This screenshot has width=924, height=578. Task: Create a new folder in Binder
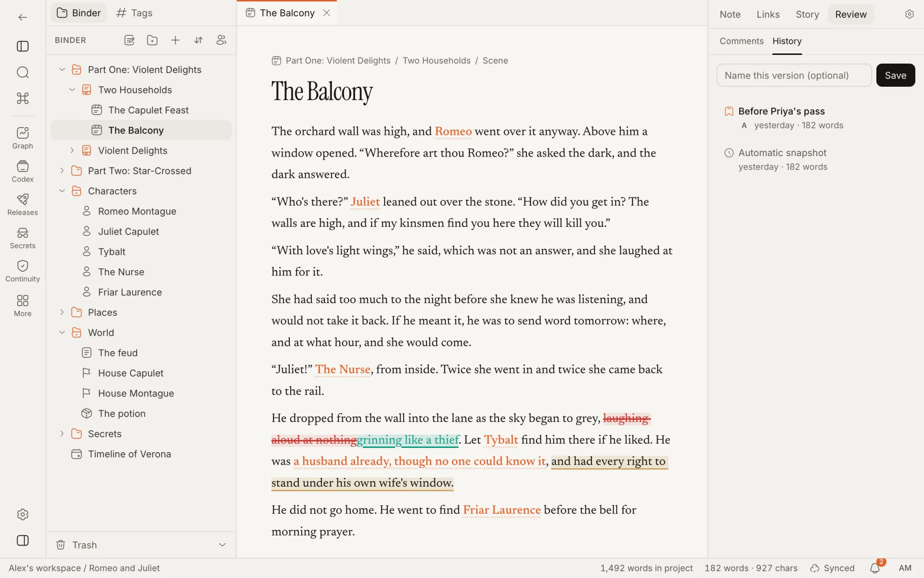pos(152,40)
